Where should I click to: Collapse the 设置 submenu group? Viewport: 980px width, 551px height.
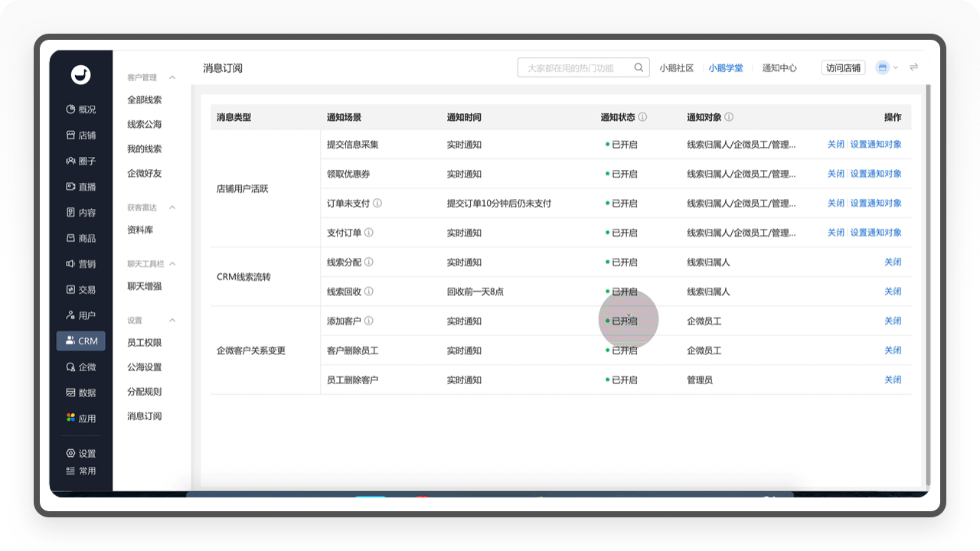172,321
